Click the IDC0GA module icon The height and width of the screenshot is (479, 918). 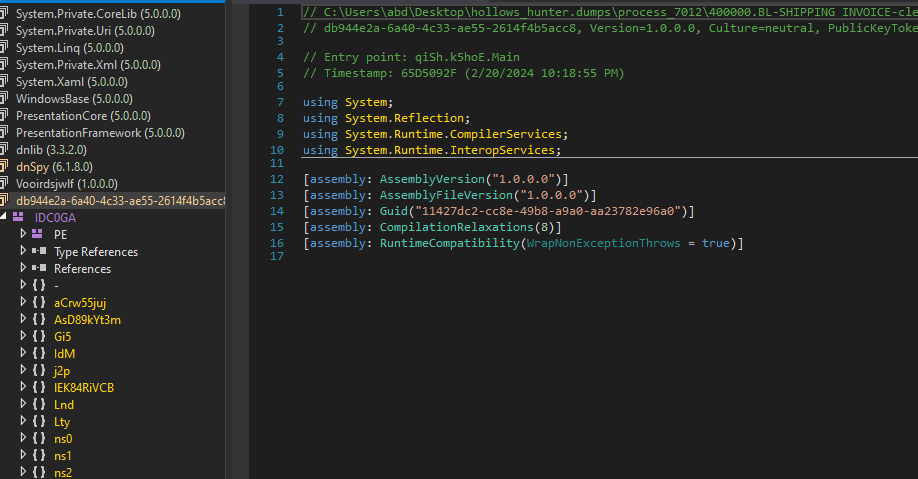coord(19,217)
